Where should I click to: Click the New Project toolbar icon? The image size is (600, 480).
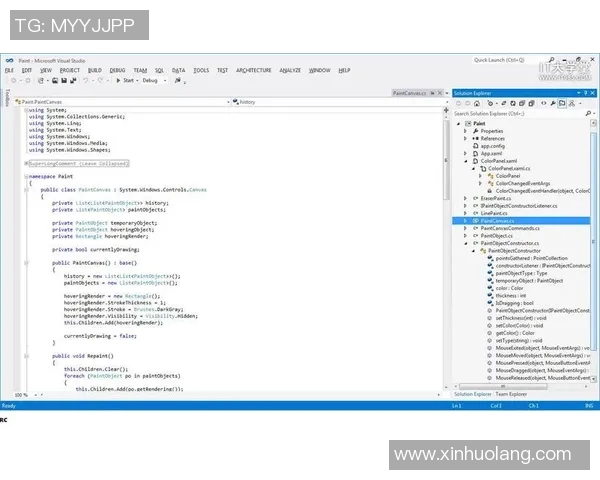(41, 81)
